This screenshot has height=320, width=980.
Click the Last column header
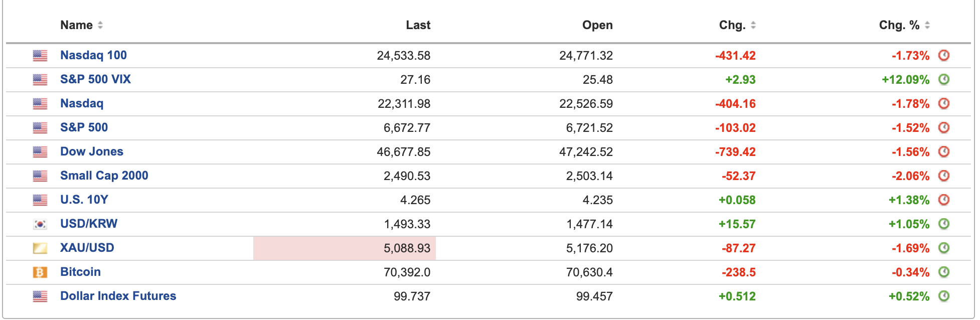418,25
